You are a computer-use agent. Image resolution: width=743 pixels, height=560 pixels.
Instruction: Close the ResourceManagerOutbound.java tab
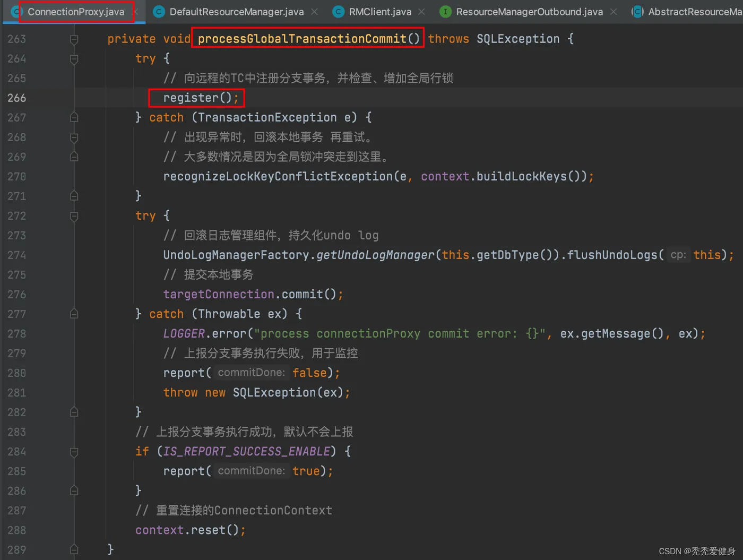click(x=614, y=12)
